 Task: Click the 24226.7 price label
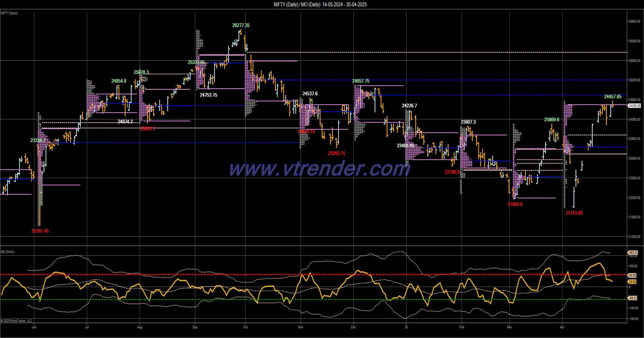409,106
